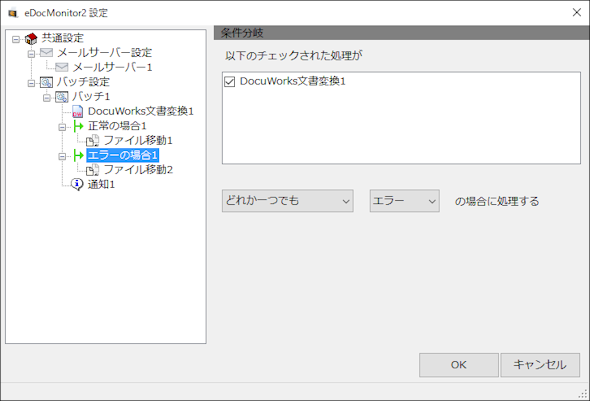This screenshot has width=590, height=401.
Task: Click the OK button
Action: click(x=459, y=365)
